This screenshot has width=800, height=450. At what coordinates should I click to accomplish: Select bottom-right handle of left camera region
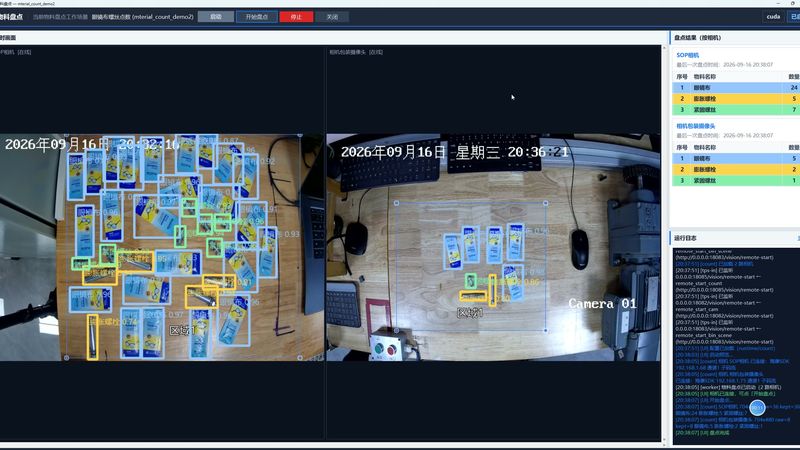pos(299,358)
